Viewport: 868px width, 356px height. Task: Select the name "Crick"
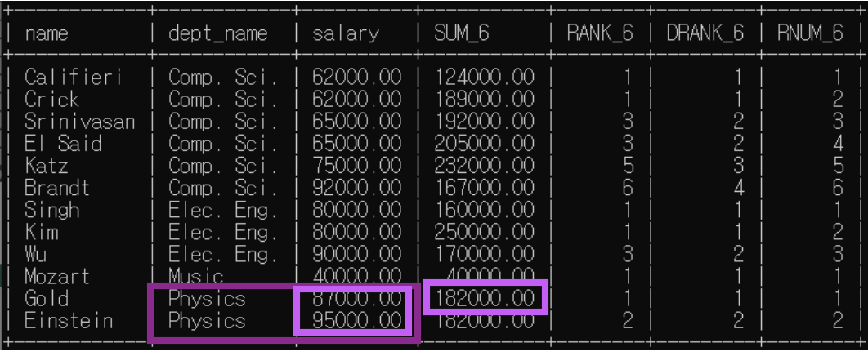(x=52, y=100)
